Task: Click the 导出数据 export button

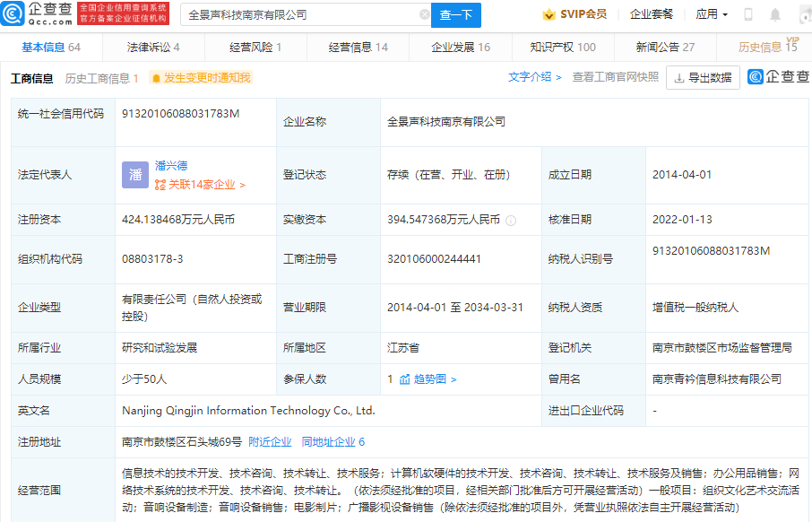Action: click(x=703, y=78)
